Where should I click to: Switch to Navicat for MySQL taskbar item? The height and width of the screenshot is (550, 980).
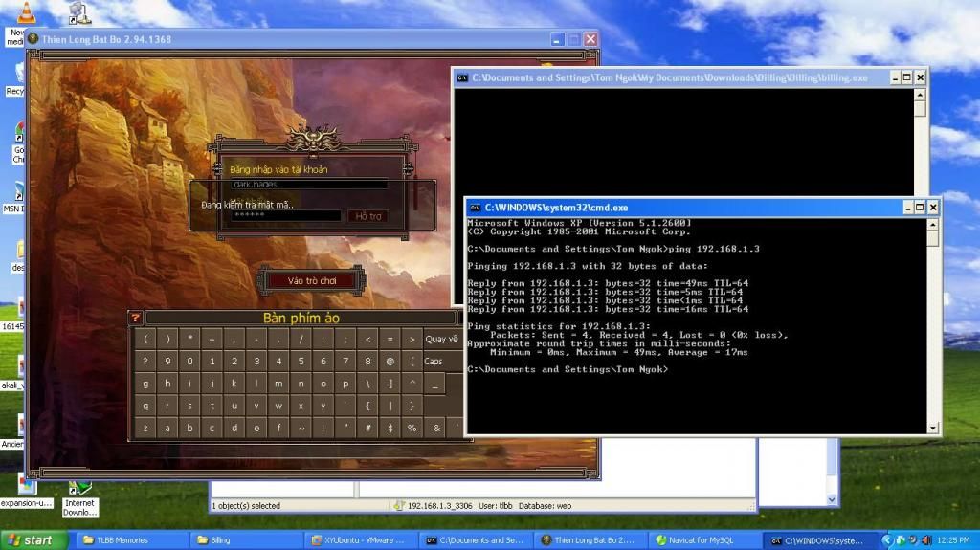703,540
